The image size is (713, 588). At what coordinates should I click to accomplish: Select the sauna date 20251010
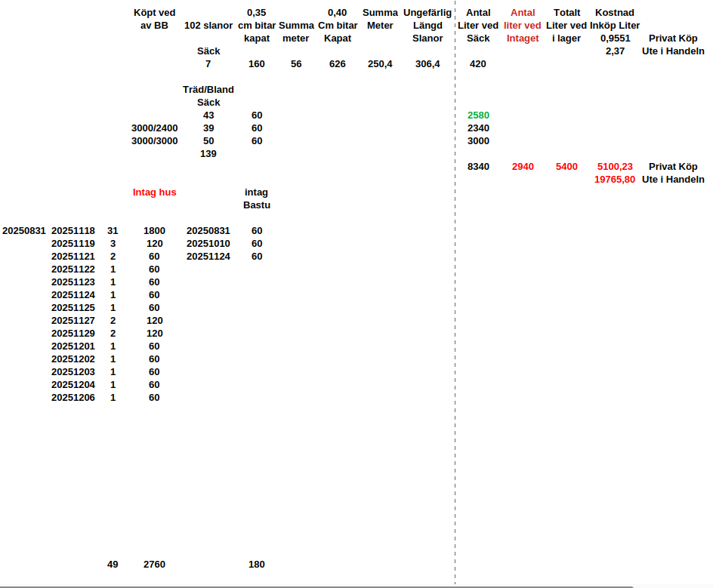point(208,244)
